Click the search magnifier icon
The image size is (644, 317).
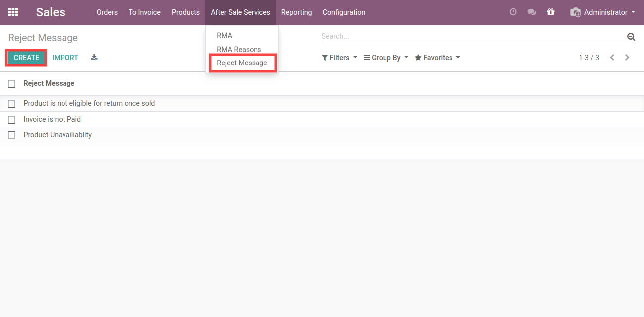coord(631,36)
